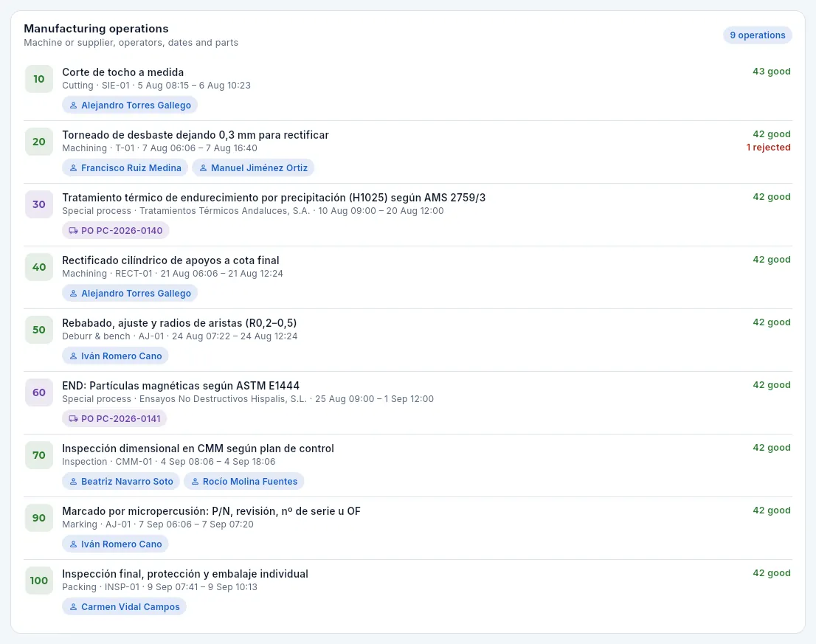The height and width of the screenshot is (644, 816).
Task: Open the "Torneado de desbaste" operation title
Action: tap(196, 135)
